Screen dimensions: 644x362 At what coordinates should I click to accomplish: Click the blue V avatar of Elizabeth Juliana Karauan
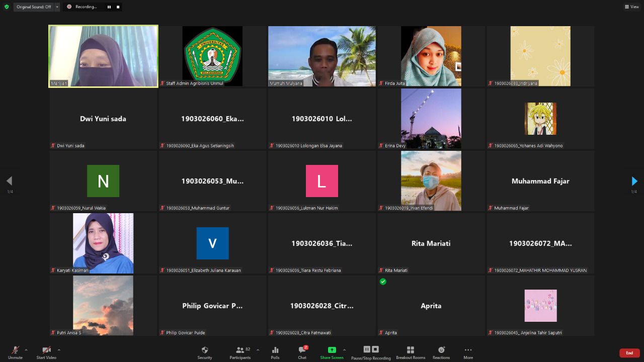point(212,243)
